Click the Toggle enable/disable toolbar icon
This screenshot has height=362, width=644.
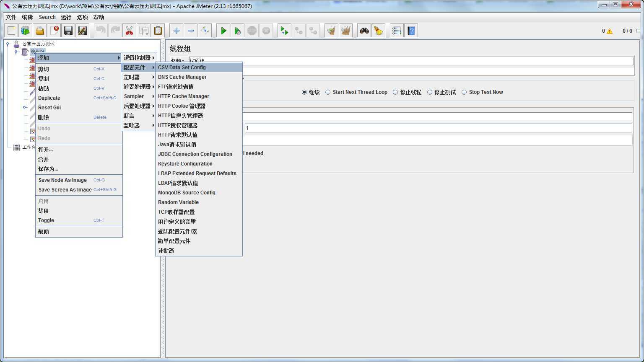pyautogui.click(x=205, y=31)
